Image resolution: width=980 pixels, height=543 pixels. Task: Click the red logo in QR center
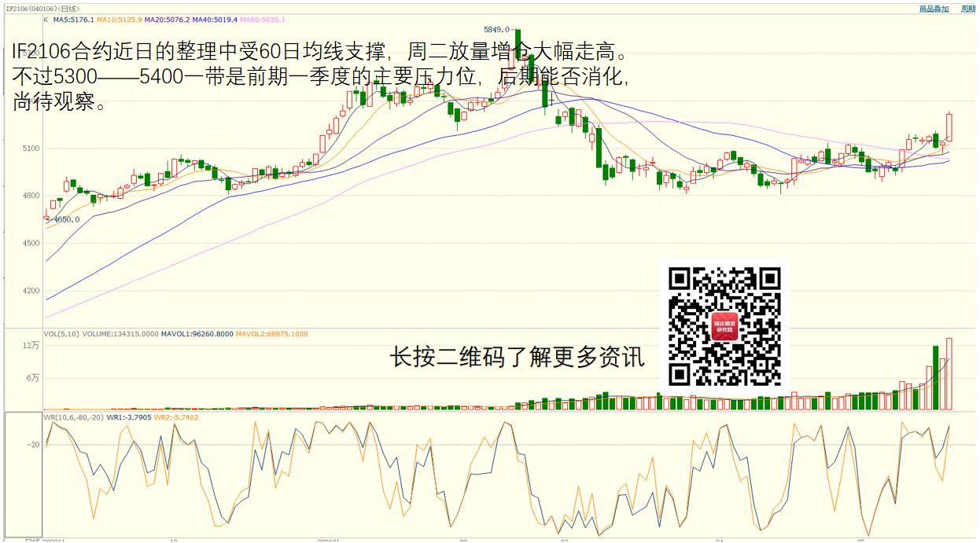tap(724, 326)
